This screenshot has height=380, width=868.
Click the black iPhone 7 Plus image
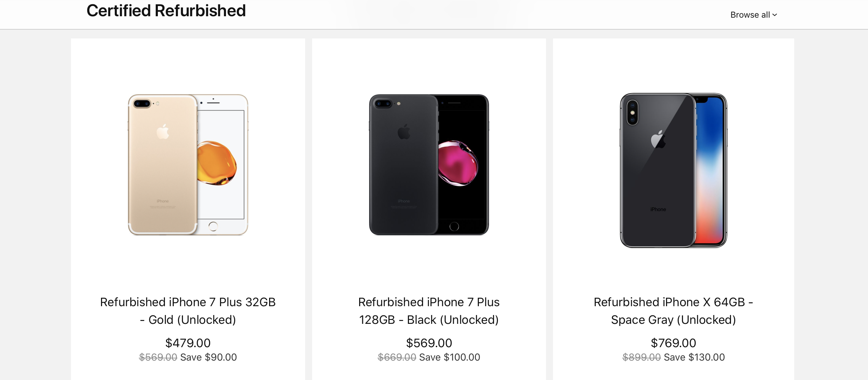click(429, 165)
